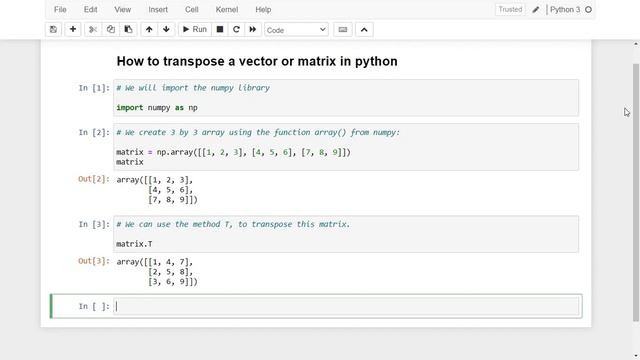The height and width of the screenshot is (360, 640).
Task: Run the selected cell
Action: 195,29
